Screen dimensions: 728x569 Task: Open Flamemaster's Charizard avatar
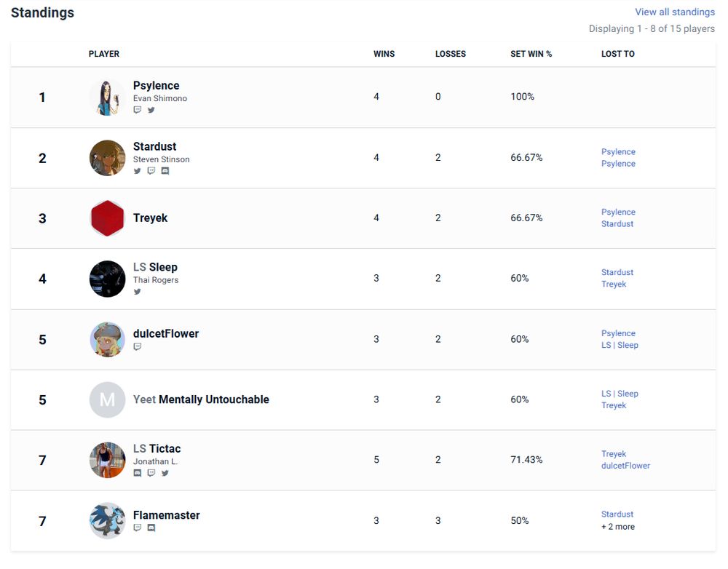point(108,520)
